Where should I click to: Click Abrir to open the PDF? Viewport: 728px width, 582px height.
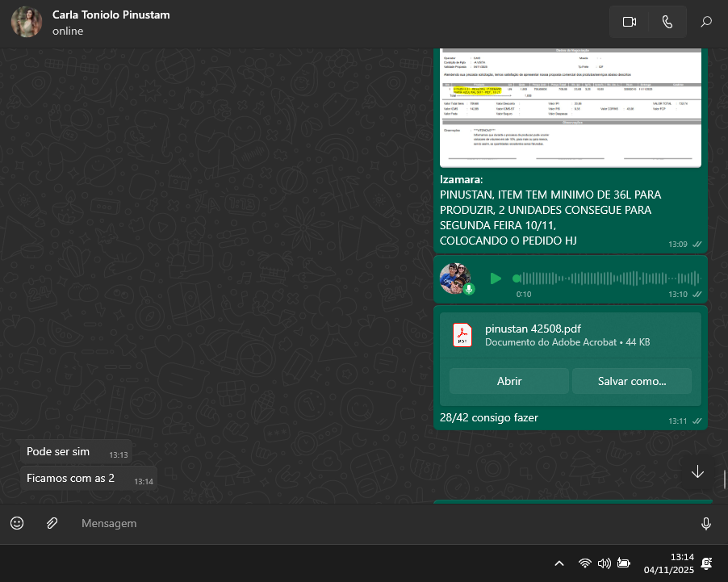[x=509, y=381]
